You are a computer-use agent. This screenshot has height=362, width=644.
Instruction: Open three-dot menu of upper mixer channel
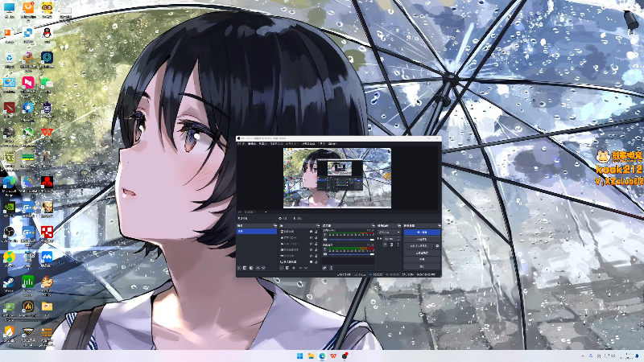(325, 234)
